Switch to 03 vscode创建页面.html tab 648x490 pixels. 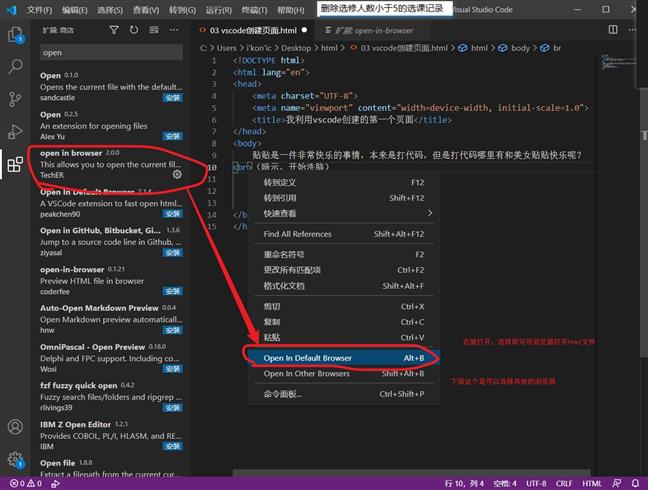253,30
